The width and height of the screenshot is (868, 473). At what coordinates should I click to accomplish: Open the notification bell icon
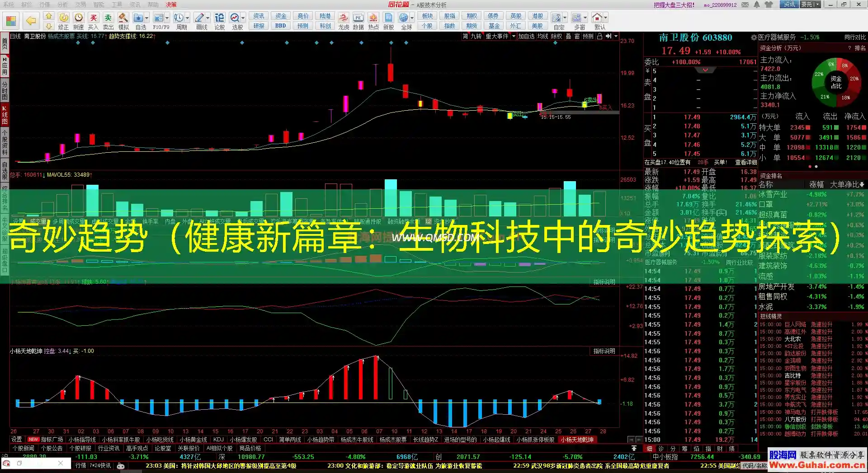coord(757,5)
